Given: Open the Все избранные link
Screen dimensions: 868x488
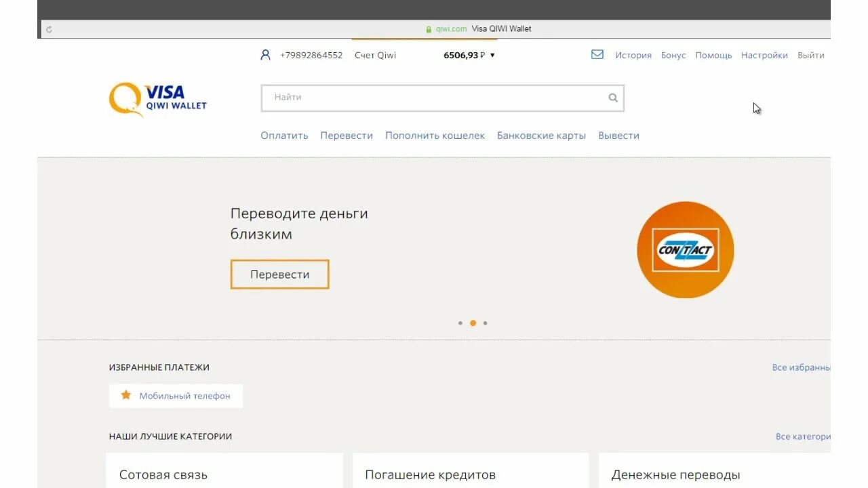Looking at the screenshot, I should (x=801, y=367).
